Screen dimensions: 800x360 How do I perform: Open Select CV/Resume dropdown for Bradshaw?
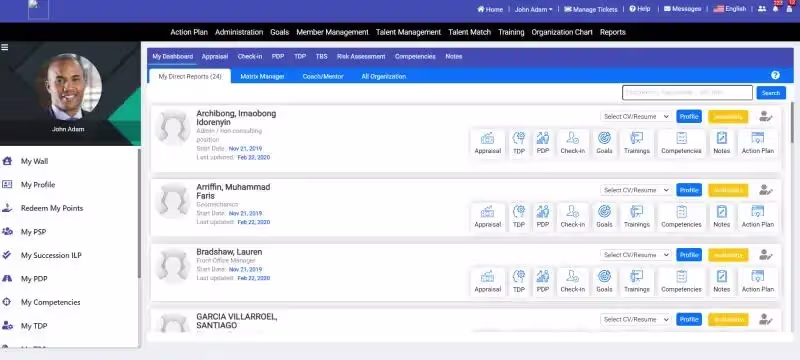point(636,254)
